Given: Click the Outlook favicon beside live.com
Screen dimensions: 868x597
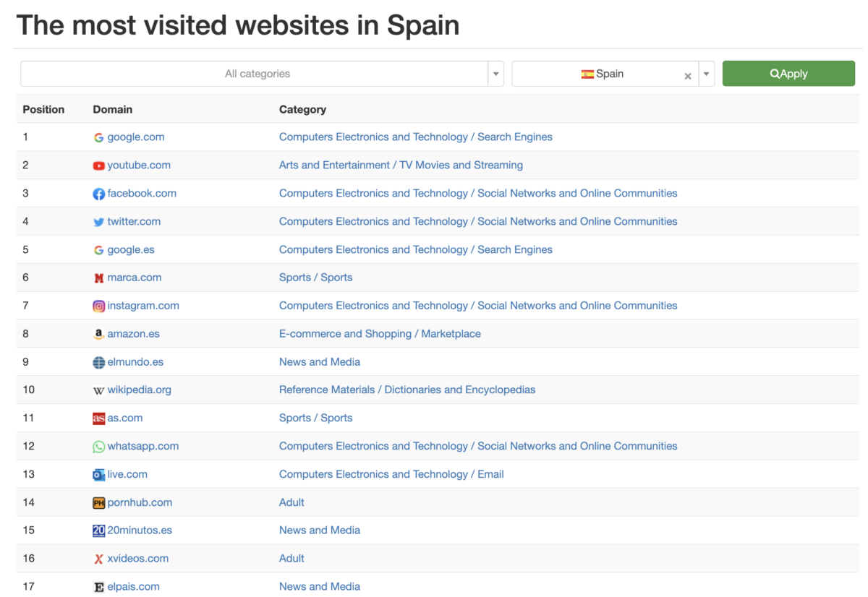Looking at the screenshot, I should [x=98, y=475].
